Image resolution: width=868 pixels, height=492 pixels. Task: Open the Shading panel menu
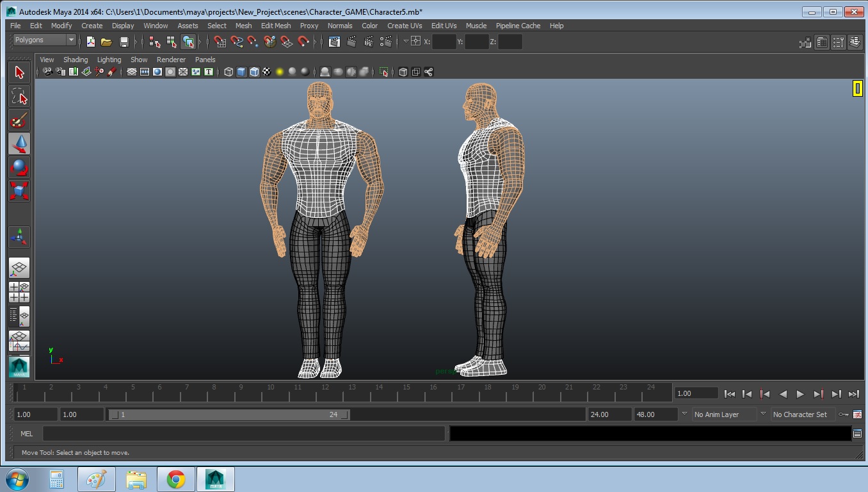tap(76, 60)
